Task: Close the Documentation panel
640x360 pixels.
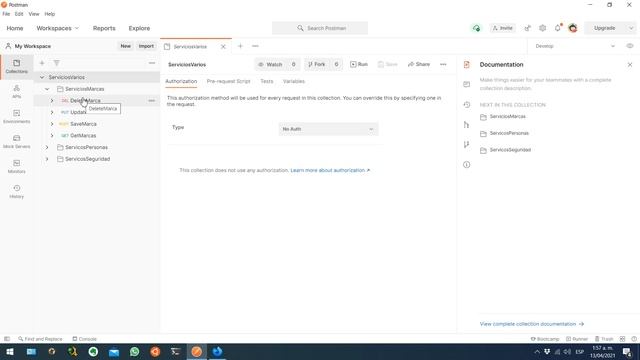Action: 630,64
